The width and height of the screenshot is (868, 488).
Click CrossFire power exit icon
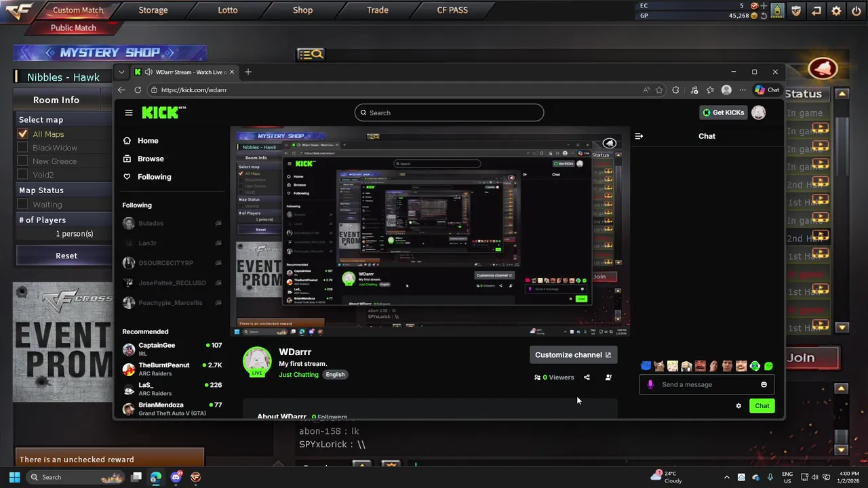tap(856, 11)
